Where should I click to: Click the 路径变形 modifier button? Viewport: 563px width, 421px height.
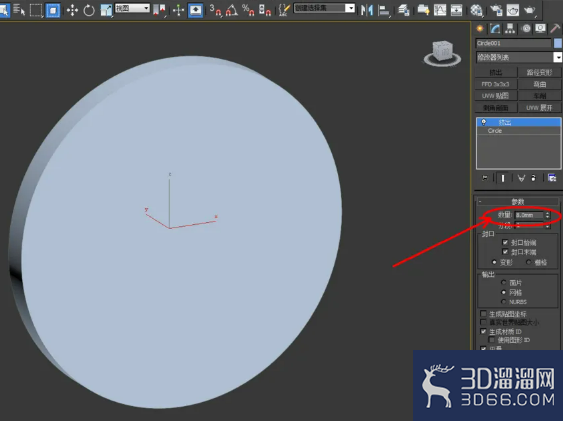[539, 72]
